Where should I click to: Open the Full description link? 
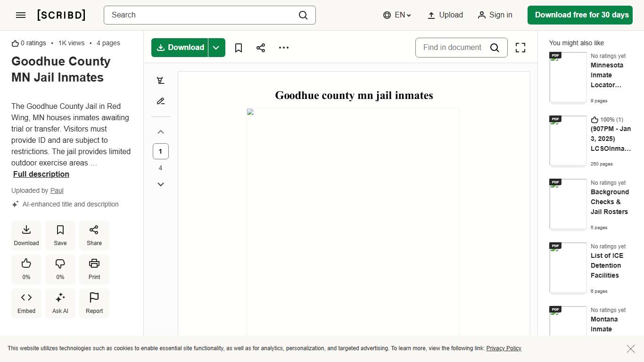41,174
